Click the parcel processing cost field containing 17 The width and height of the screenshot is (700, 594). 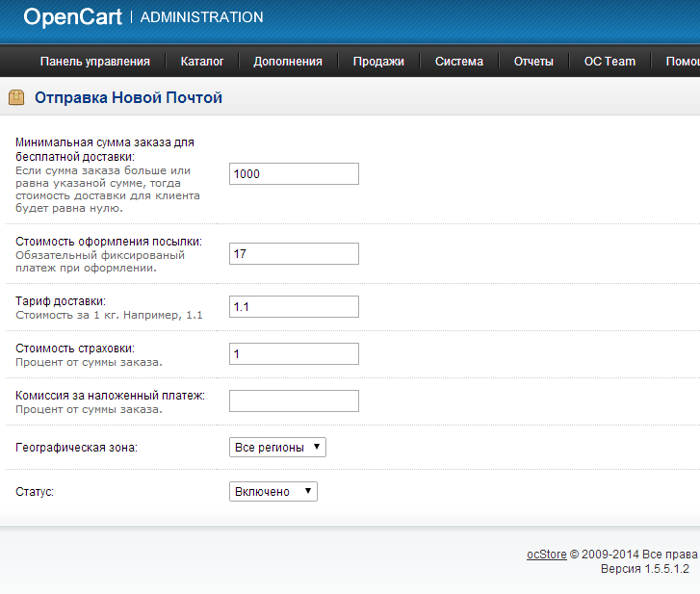pyautogui.click(x=294, y=253)
